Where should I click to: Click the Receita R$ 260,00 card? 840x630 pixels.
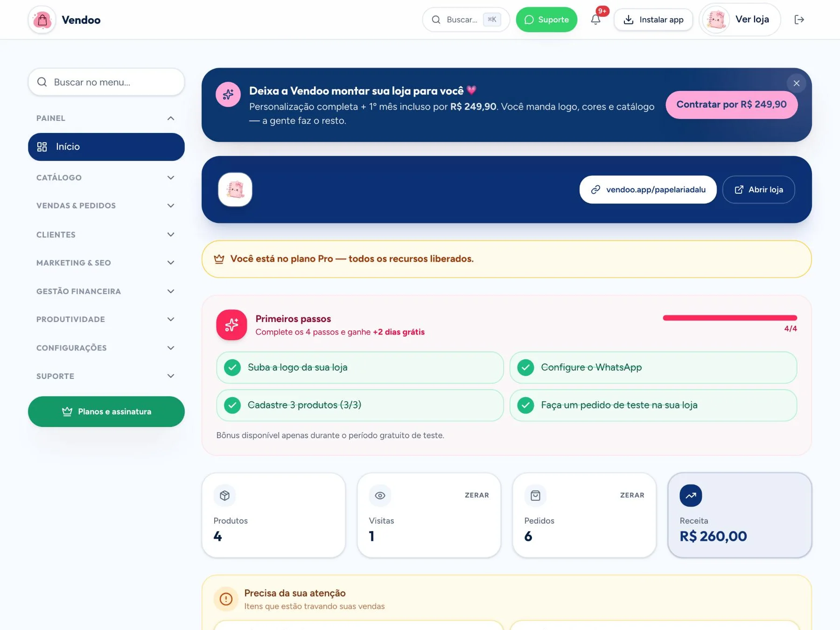tap(740, 515)
